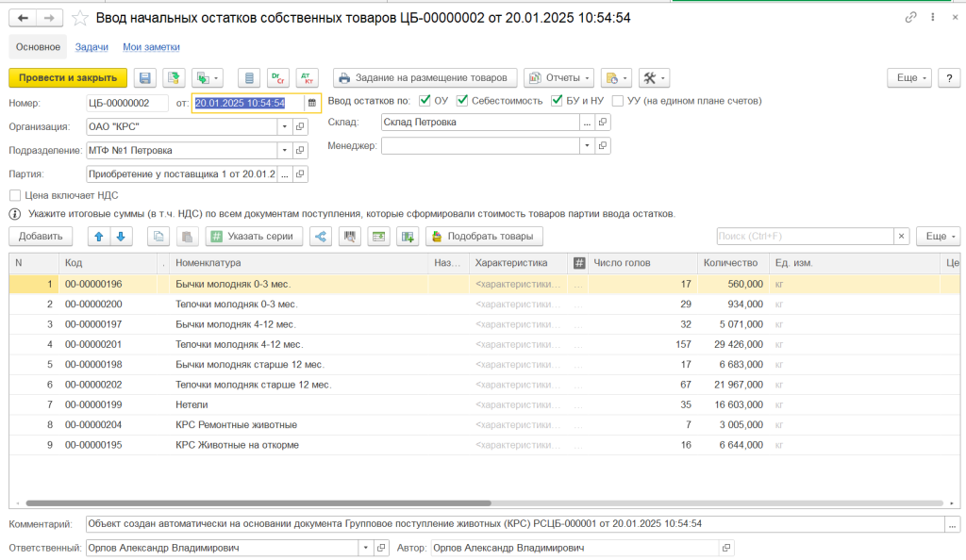The width and height of the screenshot is (966, 560).
Task: Save the document with the floppy disk icon
Action: pyautogui.click(x=144, y=78)
